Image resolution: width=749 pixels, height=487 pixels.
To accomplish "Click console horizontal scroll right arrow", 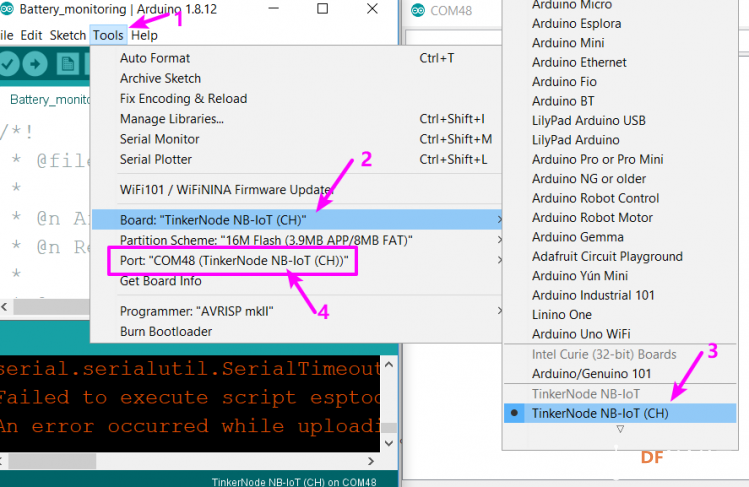I will [x=371, y=461].
